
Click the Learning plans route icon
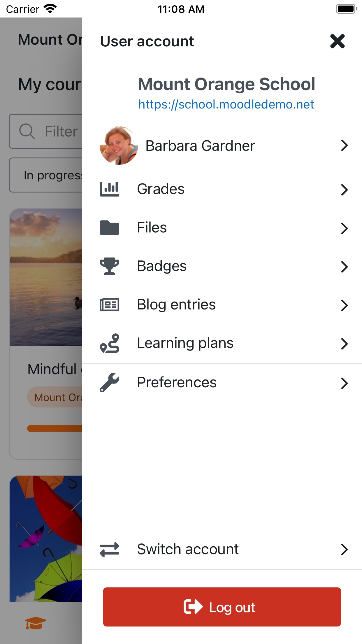tap(109, 343)
